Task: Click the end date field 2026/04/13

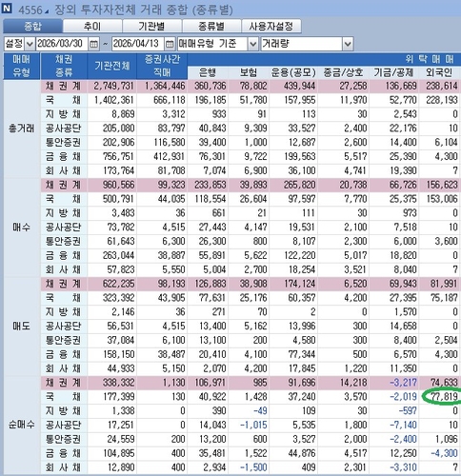Action: click(x=138, y=44)
